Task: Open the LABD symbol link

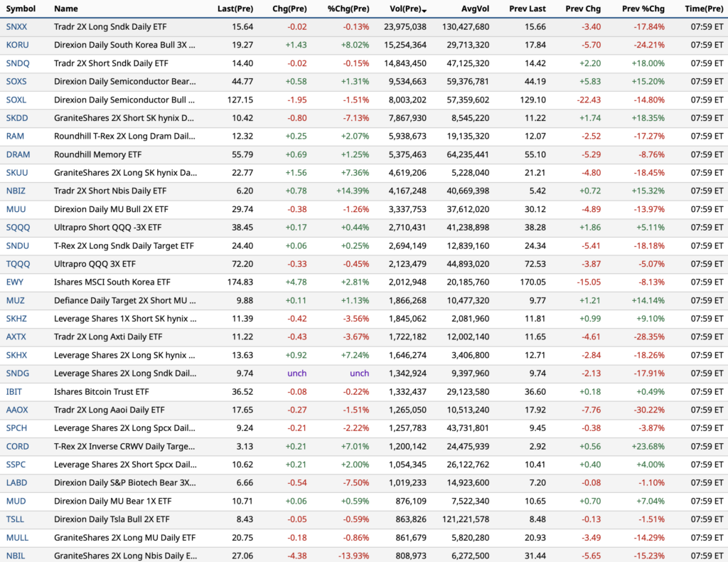Action: tap(17, 482)
